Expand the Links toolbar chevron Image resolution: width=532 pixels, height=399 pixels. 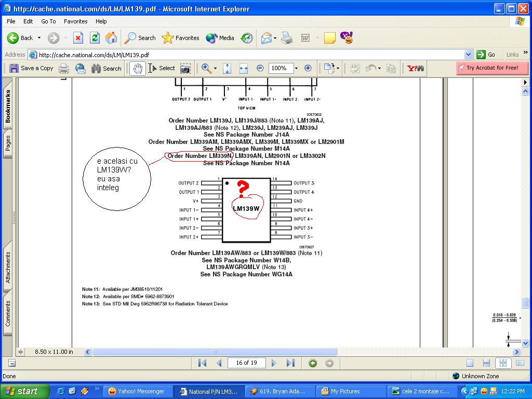526,52
